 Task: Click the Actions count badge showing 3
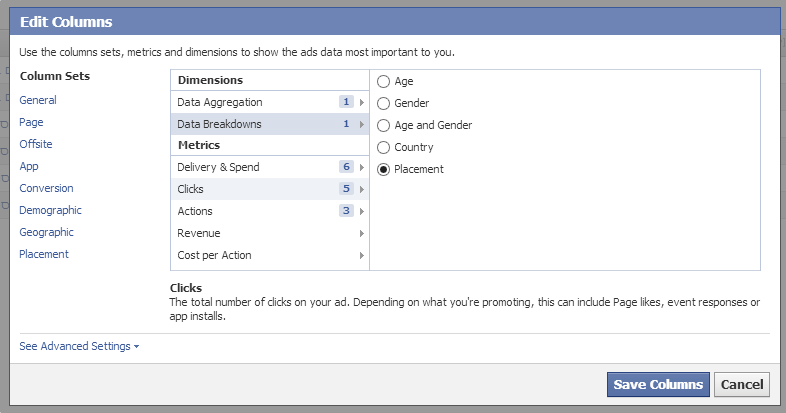(346, 211)
